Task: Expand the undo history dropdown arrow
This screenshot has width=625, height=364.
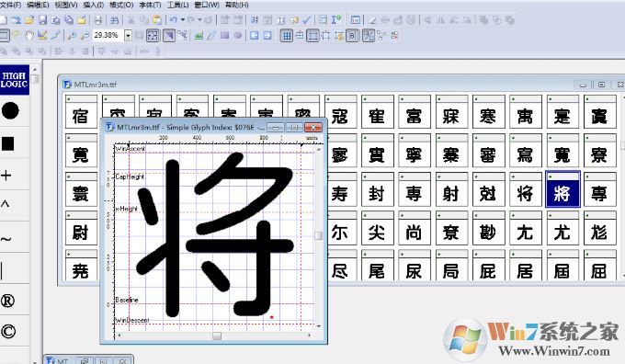Action: [183, 20]
